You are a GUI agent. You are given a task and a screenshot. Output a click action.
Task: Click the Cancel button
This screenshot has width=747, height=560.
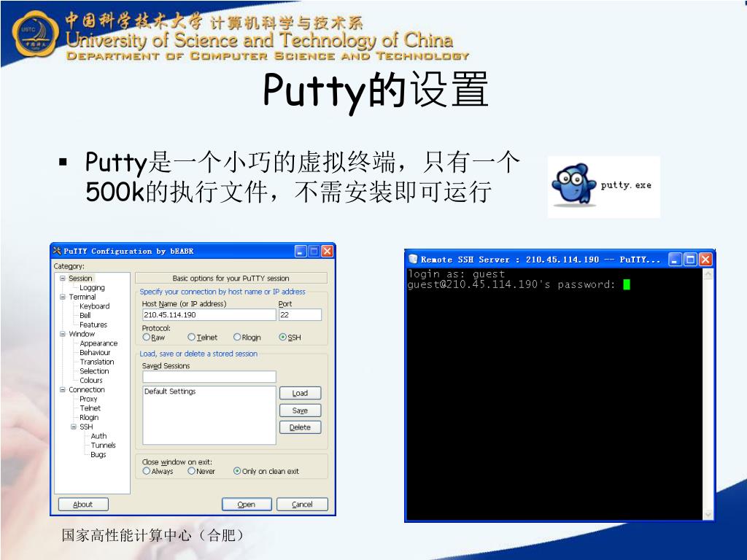302,505
